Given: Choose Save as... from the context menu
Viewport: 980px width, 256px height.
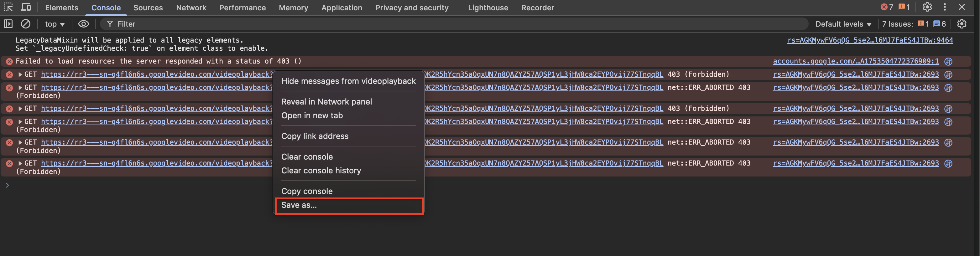Looking at the screenshot, I should [x=299, y=205].
